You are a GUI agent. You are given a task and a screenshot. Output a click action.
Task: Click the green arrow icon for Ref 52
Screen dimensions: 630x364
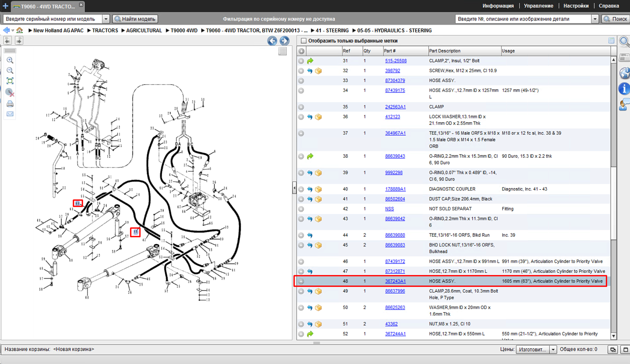[x=310, y=334]
